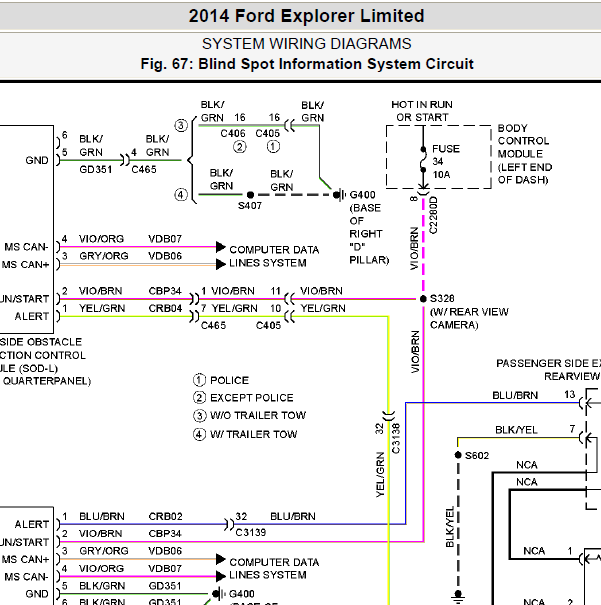Click the 'QUARTERPANEL)' text
Viewport: 601px width, 605px height.
point(47,381)
